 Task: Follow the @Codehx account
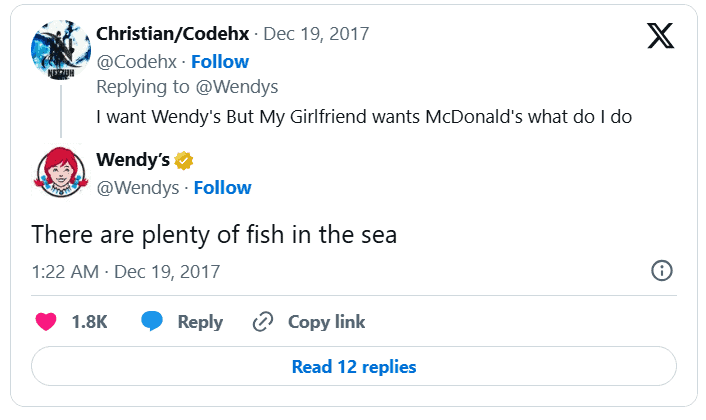tap(221, 61)
